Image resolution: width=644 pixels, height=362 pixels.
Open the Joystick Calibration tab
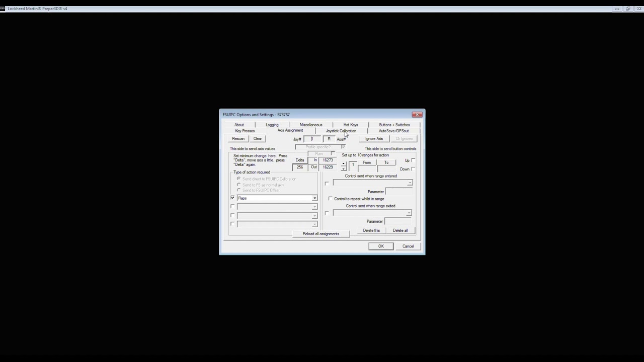pyautogui.click(x=341, y=131)
